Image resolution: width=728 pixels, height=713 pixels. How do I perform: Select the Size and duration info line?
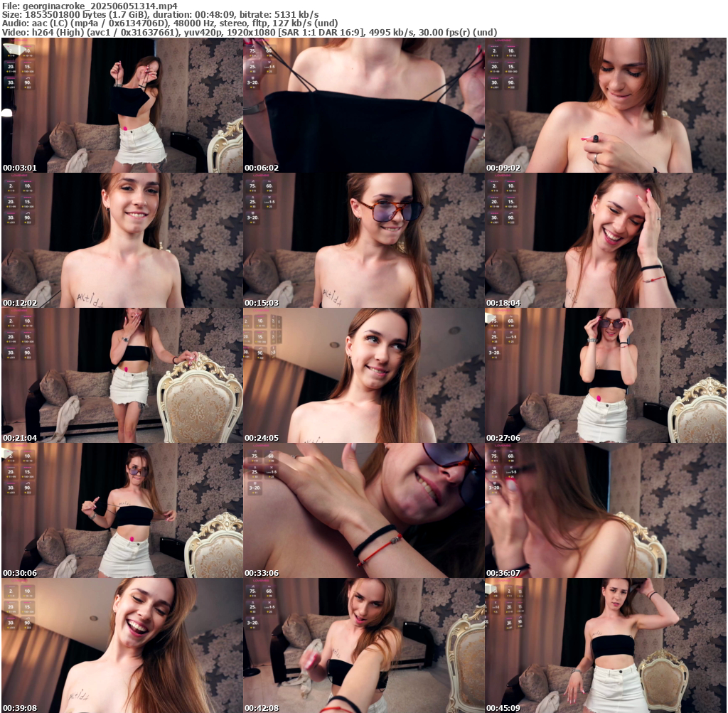point(160,14)
